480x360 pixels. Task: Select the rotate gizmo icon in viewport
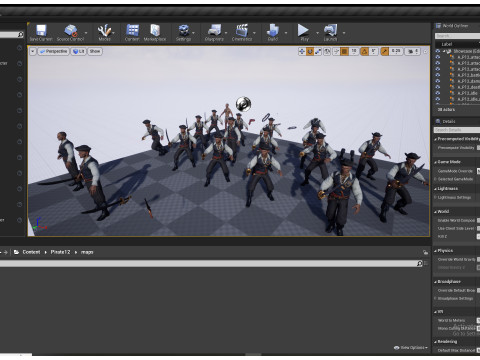point(310,51)
